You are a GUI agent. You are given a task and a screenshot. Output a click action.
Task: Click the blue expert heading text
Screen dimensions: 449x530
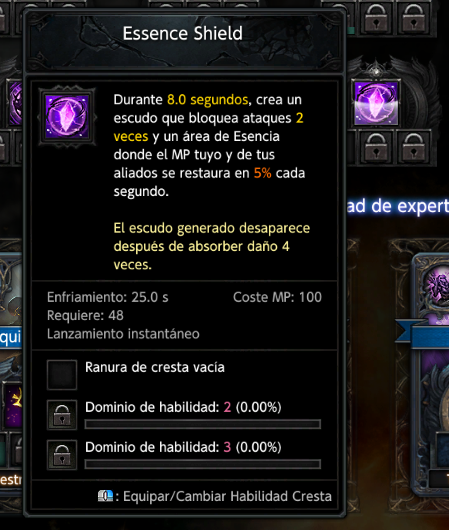[398, 206]
